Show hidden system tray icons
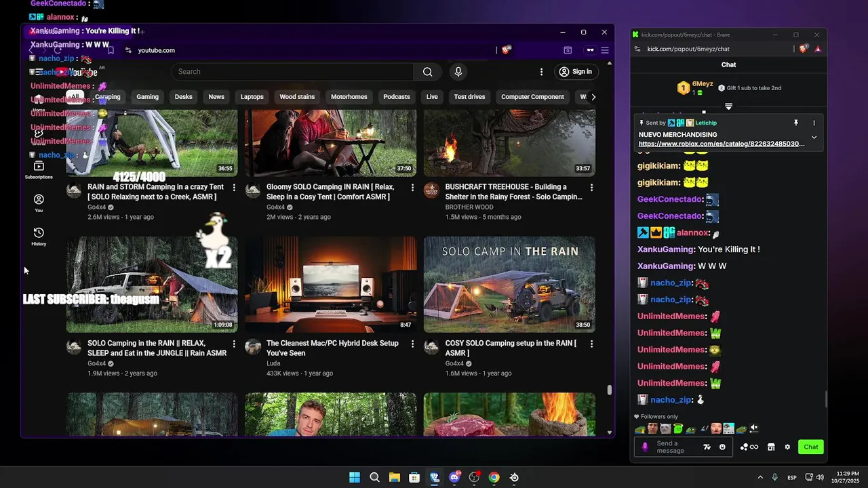 [759, 477]
